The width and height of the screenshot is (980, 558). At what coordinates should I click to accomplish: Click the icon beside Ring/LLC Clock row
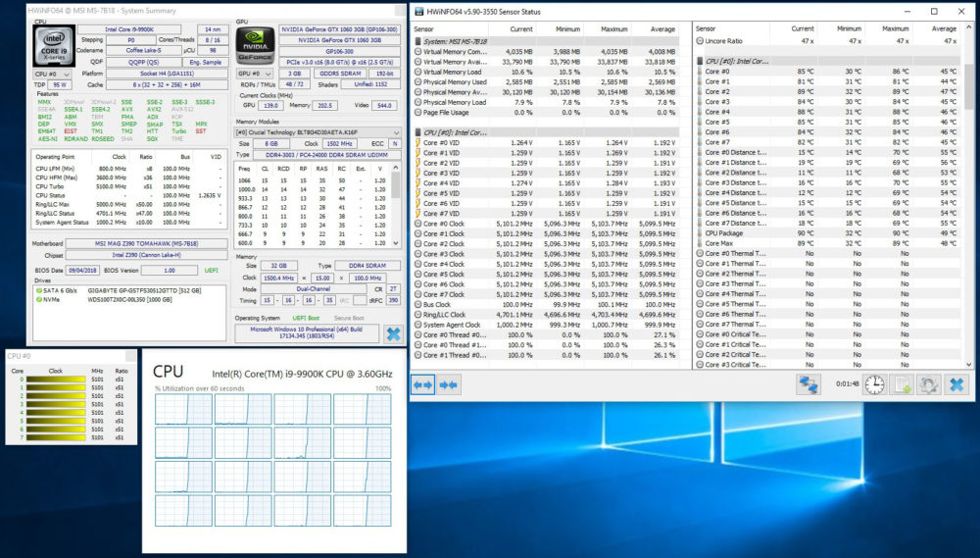point(418,314)
